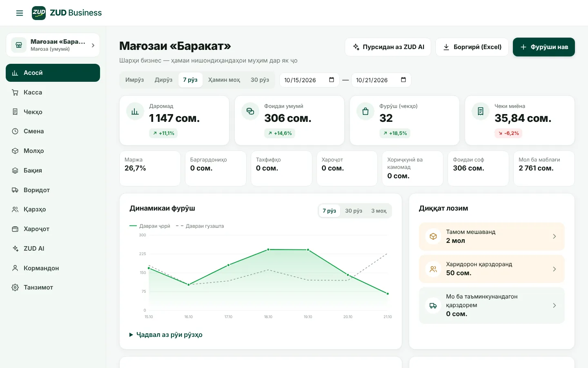Click the Фоидаи умумӣ value 306 сом.
The image size is (588, 368).
288,118
